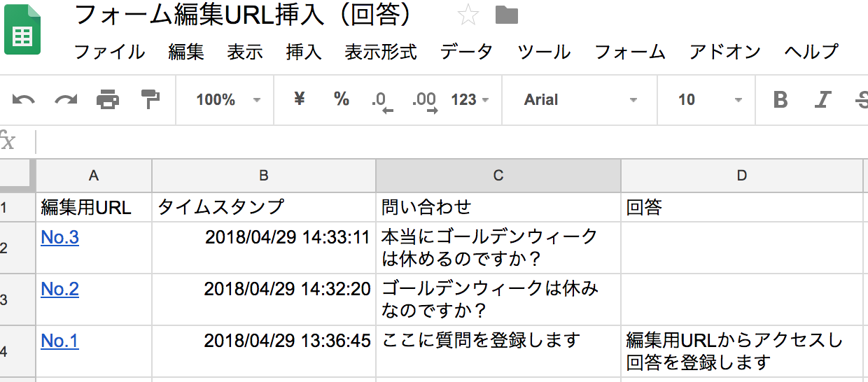Image resolution: width=868 pixels, height=382 pixels.
Task: Select row 1 header
Action: click(17, 207)
